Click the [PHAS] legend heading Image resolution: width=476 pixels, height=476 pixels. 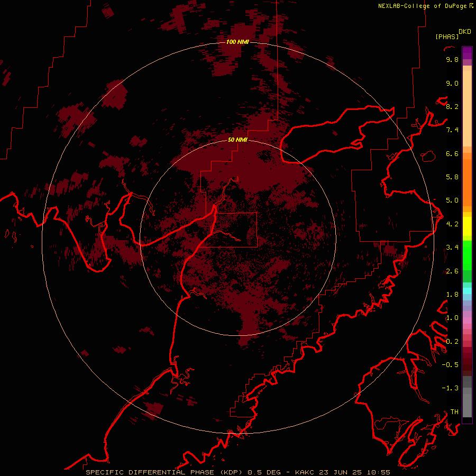(x=447, y=36)
